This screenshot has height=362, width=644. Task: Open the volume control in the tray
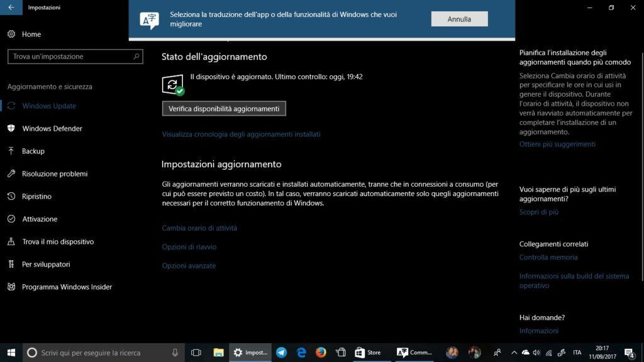(x=536, y=353)
